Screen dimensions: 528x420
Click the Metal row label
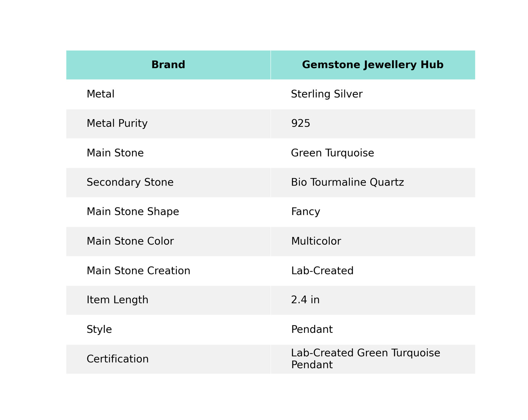(100, 94)
